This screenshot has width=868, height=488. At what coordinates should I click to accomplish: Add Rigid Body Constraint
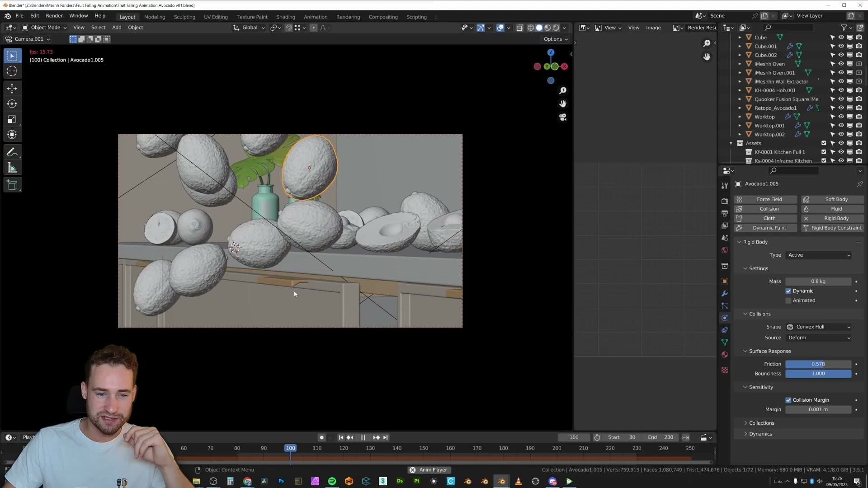point(832,228)
